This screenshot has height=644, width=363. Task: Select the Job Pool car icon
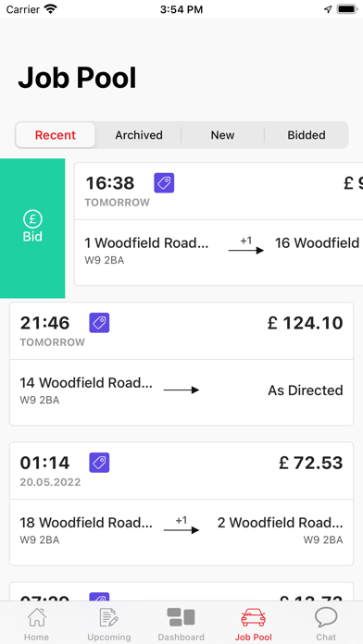click(253, 617)
